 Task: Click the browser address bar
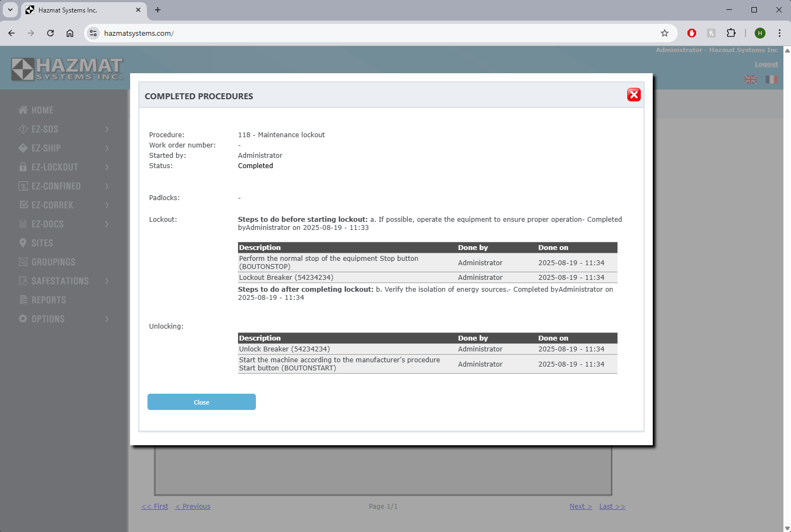[380, 33]
